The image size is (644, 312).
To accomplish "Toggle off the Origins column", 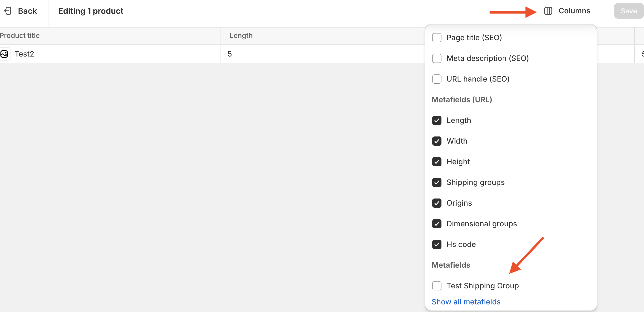I will pos(436,203).
